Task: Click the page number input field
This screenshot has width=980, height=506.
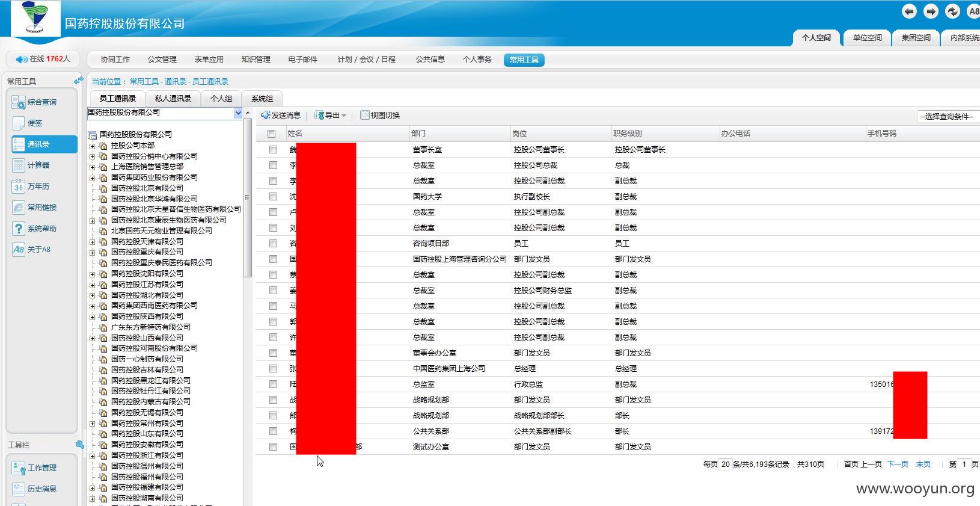Action: click(964, 464)
